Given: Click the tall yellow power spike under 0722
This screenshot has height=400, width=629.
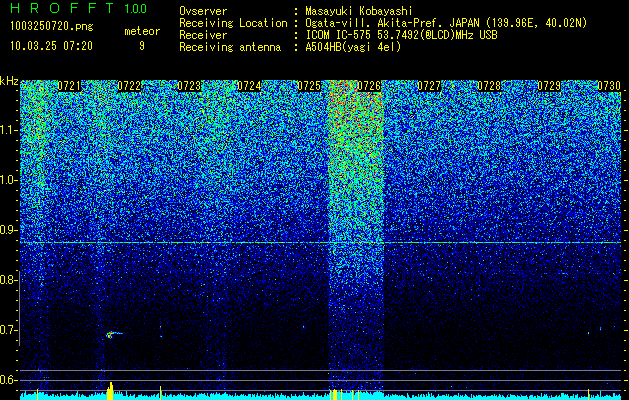Looking at the screenshot, I should point(110,391).
